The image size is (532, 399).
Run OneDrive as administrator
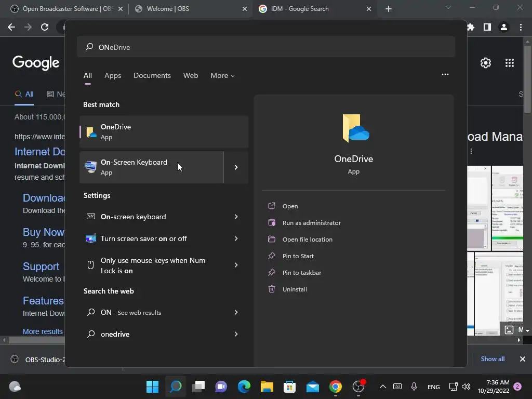(312, 223)
